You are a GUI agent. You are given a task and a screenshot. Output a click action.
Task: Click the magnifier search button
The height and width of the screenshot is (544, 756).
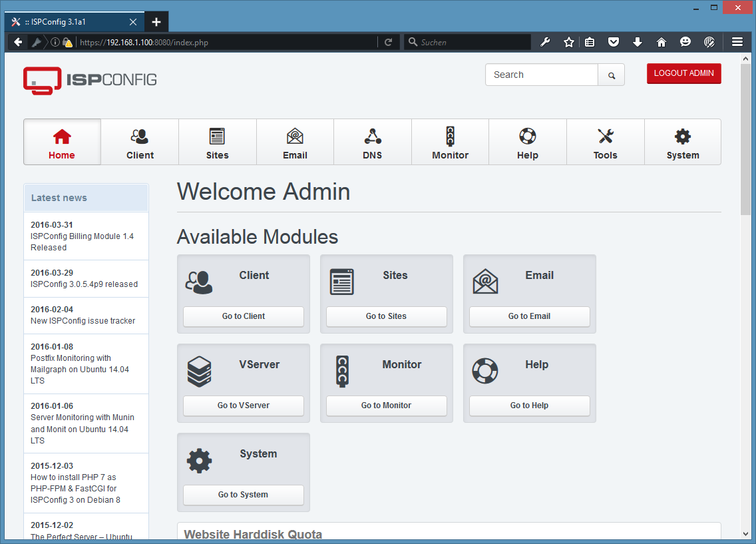[612, 75]
